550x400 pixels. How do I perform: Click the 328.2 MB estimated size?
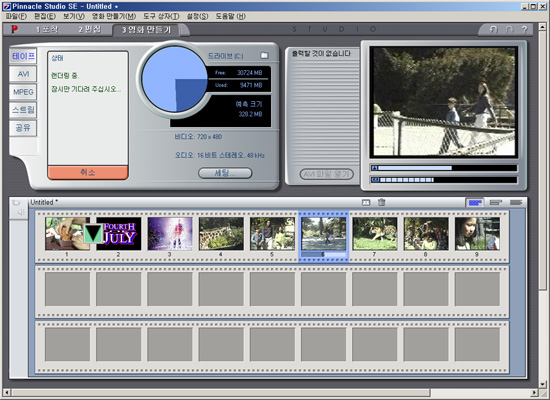pyautogui.click(x=250, y=114)
